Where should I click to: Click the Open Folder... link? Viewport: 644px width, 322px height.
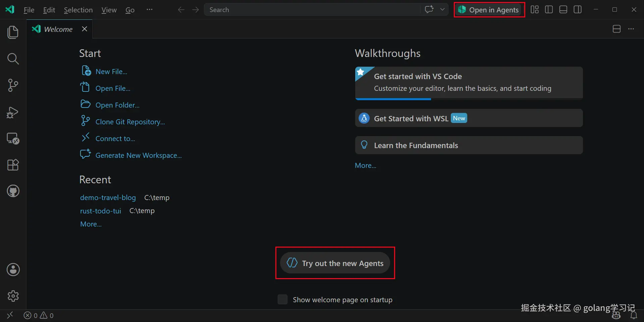coord(117,105)
